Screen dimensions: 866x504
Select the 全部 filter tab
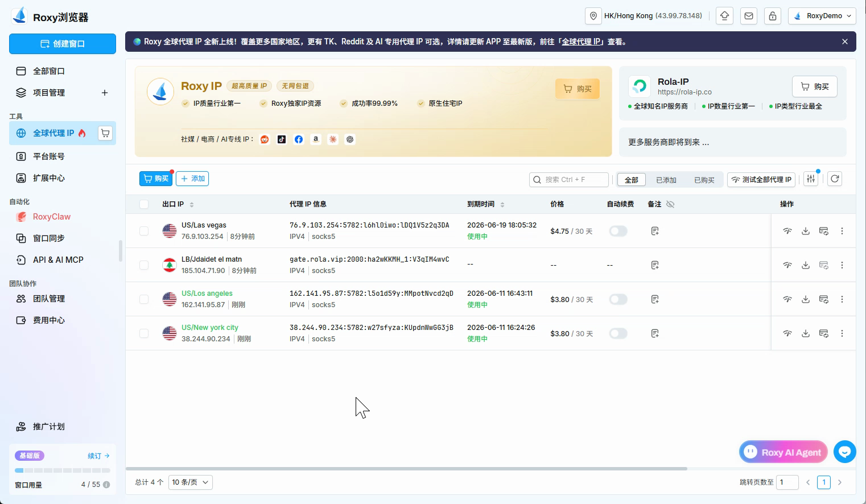click(632, 180)
